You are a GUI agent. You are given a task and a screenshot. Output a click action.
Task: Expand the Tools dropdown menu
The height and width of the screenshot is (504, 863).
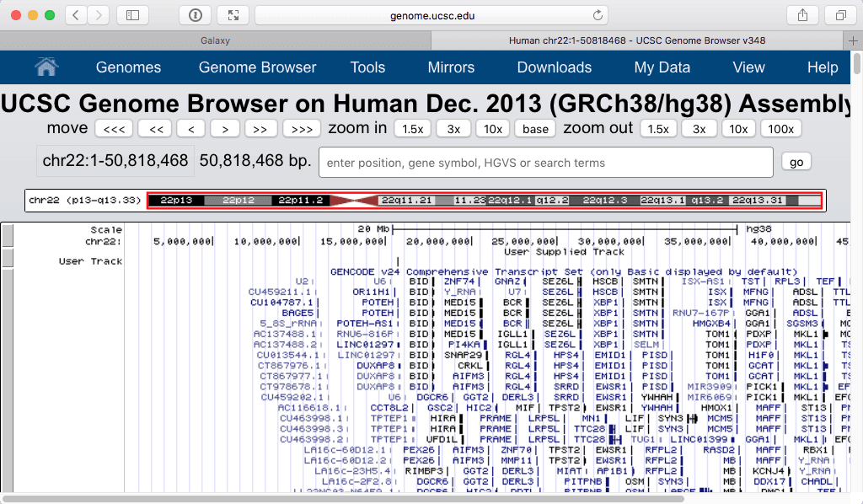point(367,67)
